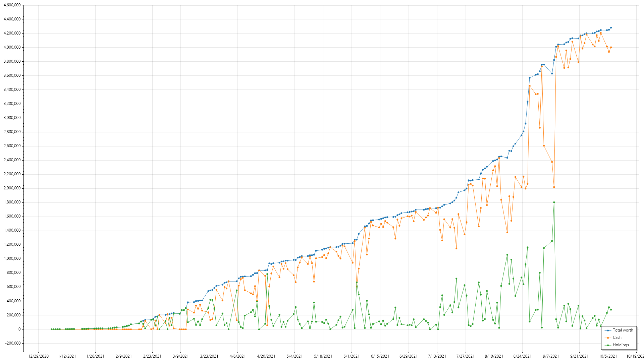The width and height of the screenshot is (644, 362).
Task: Click y-axis label 400,000
Action: click(13, 301)
